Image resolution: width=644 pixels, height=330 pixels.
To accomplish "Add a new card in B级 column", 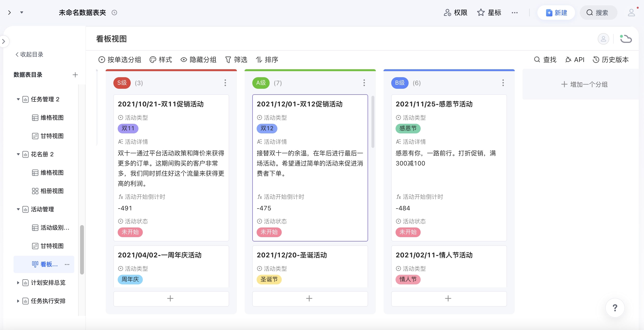I will tap(448, 298).
